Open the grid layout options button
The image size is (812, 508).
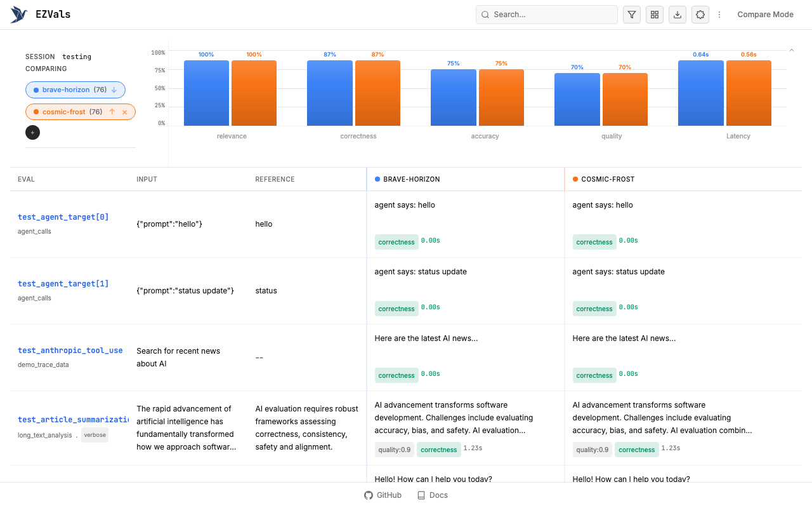click(x=655, y=15)
